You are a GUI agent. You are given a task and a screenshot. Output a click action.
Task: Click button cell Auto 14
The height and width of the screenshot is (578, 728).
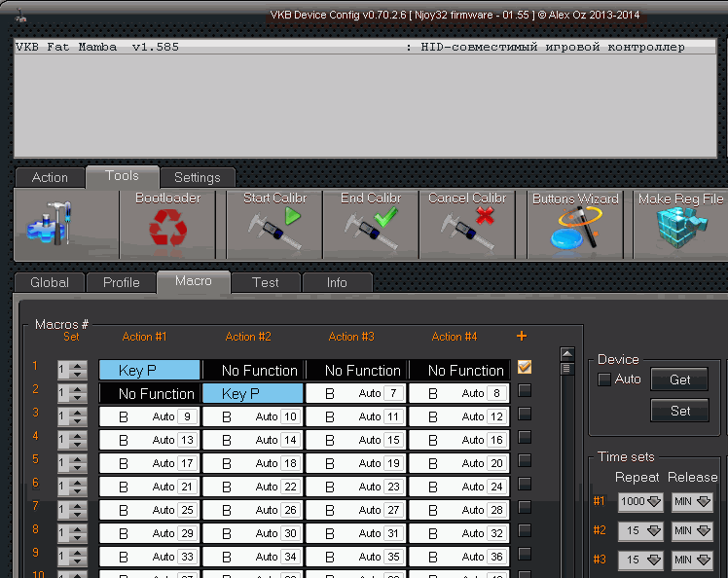coord(253,440)
